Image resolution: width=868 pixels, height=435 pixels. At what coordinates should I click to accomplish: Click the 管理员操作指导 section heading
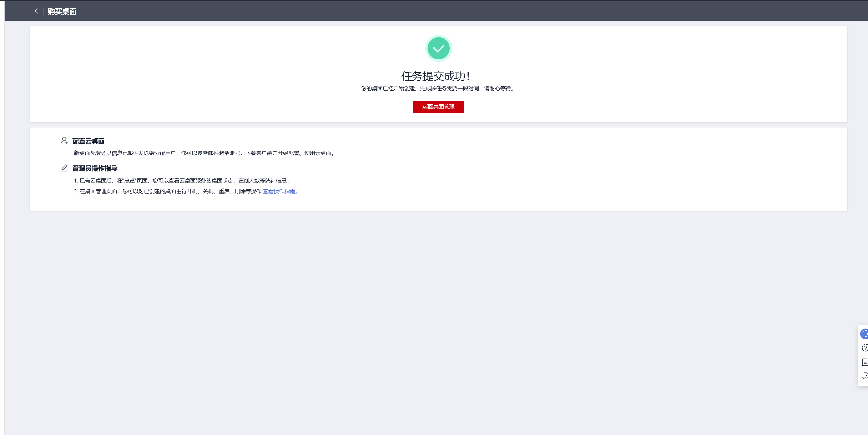click(x=95, y=168)
